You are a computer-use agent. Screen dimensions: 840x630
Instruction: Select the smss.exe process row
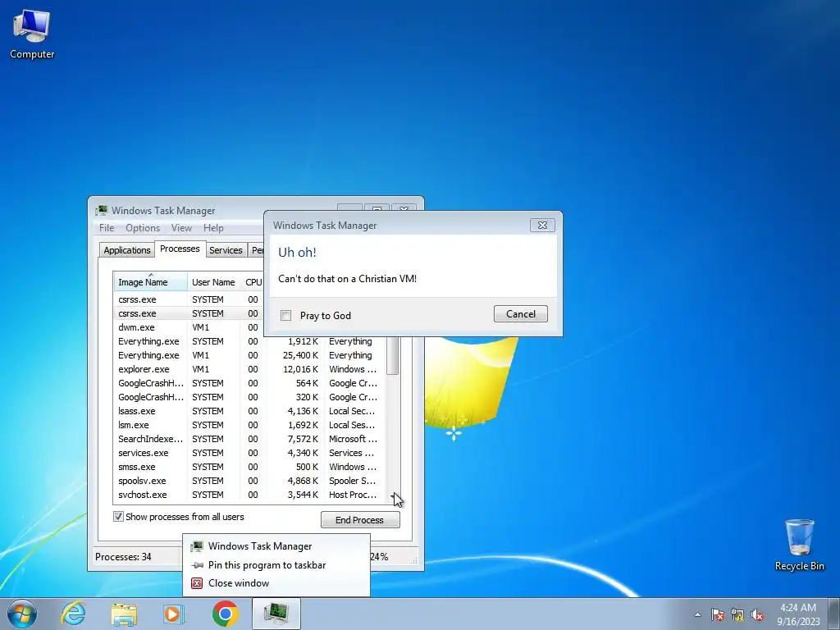(249, 467)
